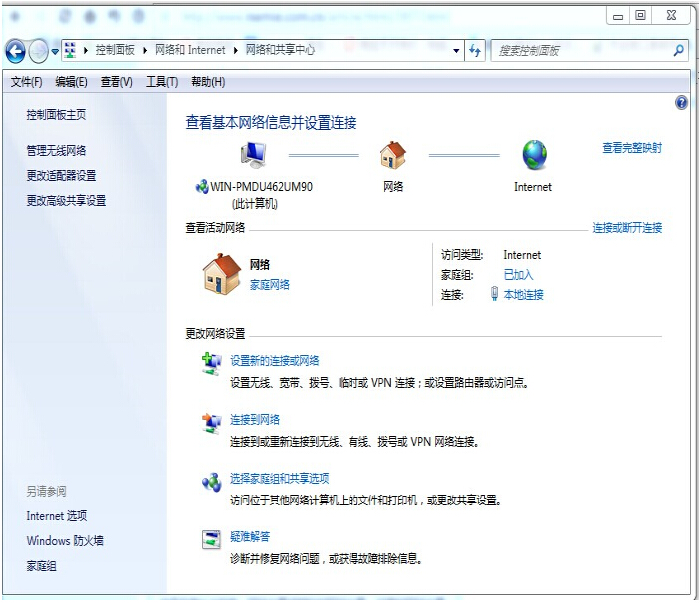Click the WIN-PMDU462UM90 computer name

(x=261, y=187)
